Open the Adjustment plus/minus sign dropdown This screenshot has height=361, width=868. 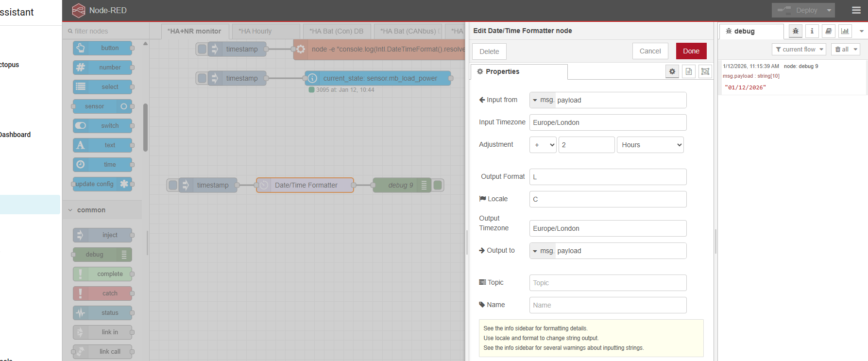[x=543, y=145]
